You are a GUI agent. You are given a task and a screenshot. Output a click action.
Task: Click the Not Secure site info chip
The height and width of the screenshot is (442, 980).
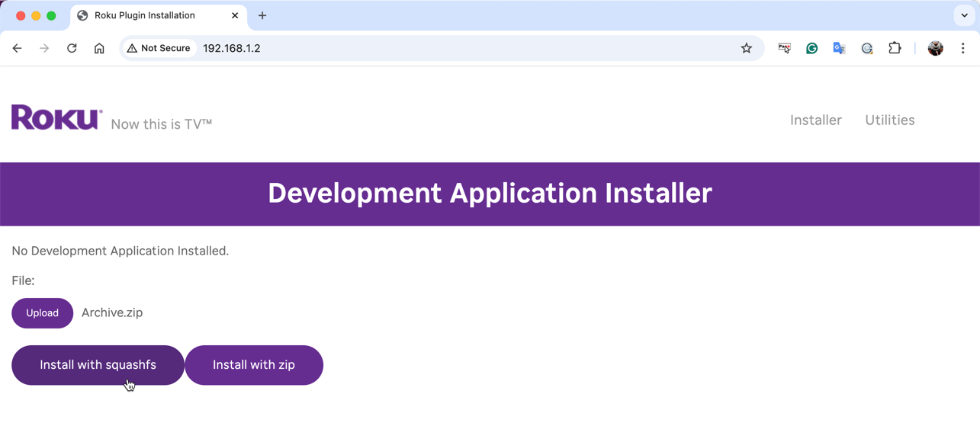(159, 48)
